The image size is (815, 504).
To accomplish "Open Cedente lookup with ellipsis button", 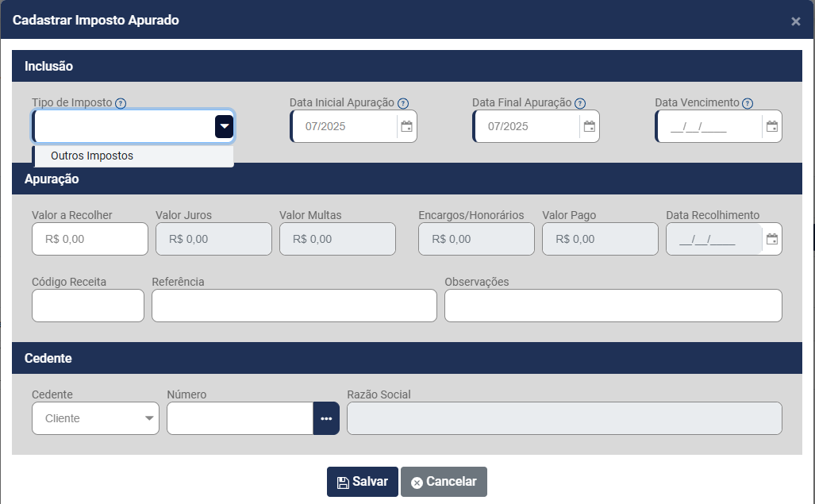I will (x=326, y=418).
